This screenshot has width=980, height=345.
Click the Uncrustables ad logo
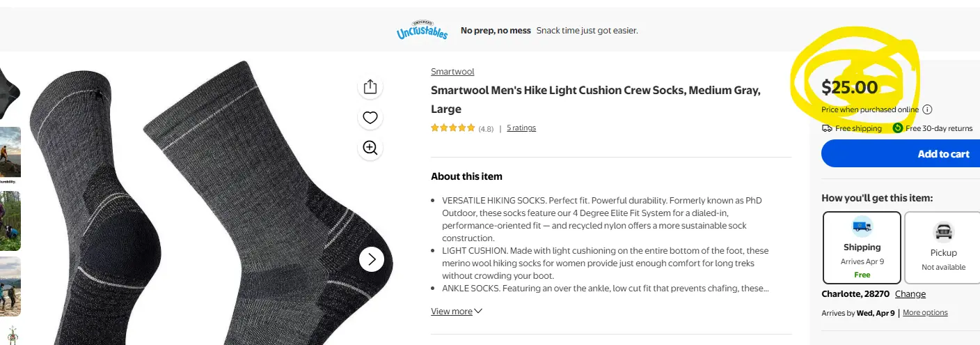(x=422, y=31)
